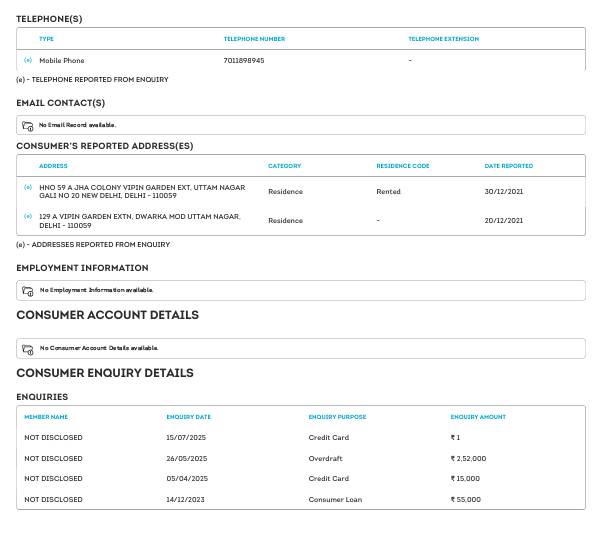Click the 15/07/2025 enquiry date
Viewport: 607px width, 558px height.
(187, 438)
